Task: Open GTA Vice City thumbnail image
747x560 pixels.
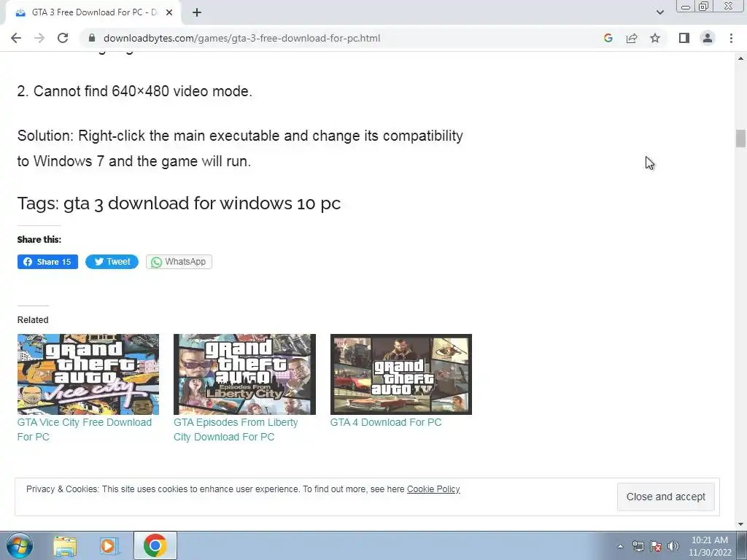Action: click(x=88, y=374)
